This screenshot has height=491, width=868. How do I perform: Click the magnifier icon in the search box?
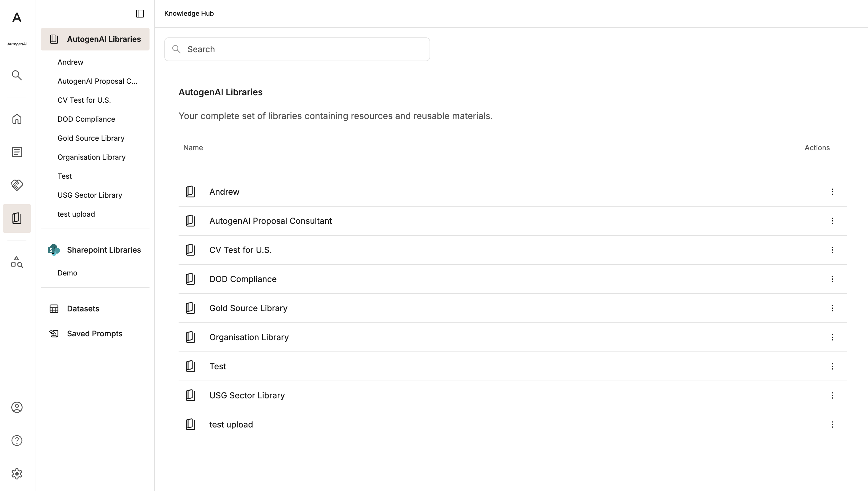coord(176,49)
